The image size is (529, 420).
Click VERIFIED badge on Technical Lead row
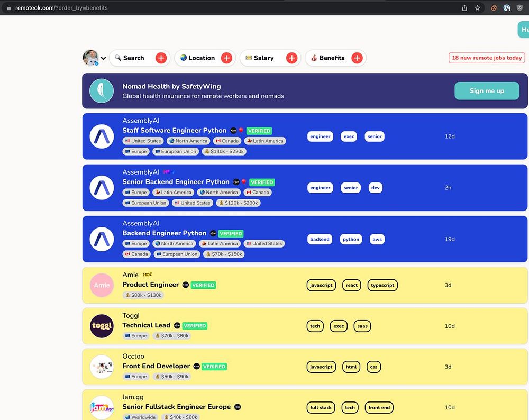coord(195,326)
